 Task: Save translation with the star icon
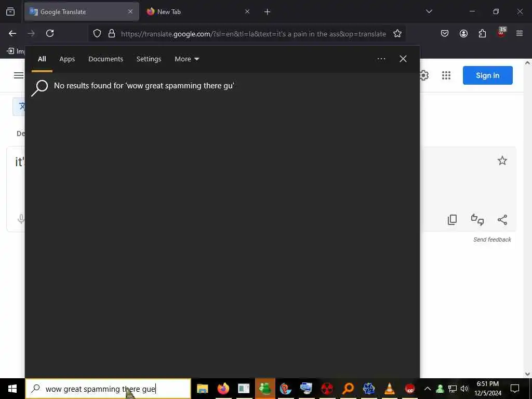tap(502, 161)
